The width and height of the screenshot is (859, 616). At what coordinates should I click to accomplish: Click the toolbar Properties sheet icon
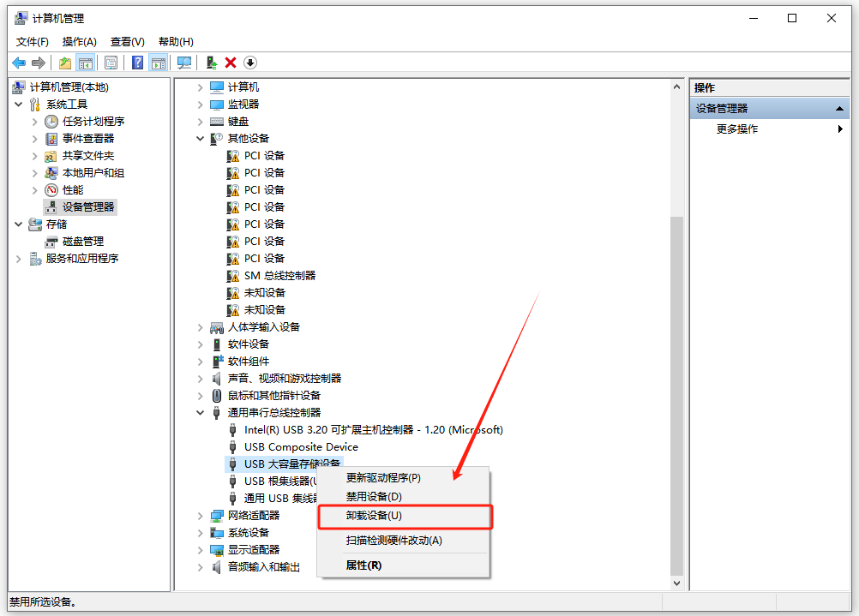pyautogui.click(x=111, y=63)
